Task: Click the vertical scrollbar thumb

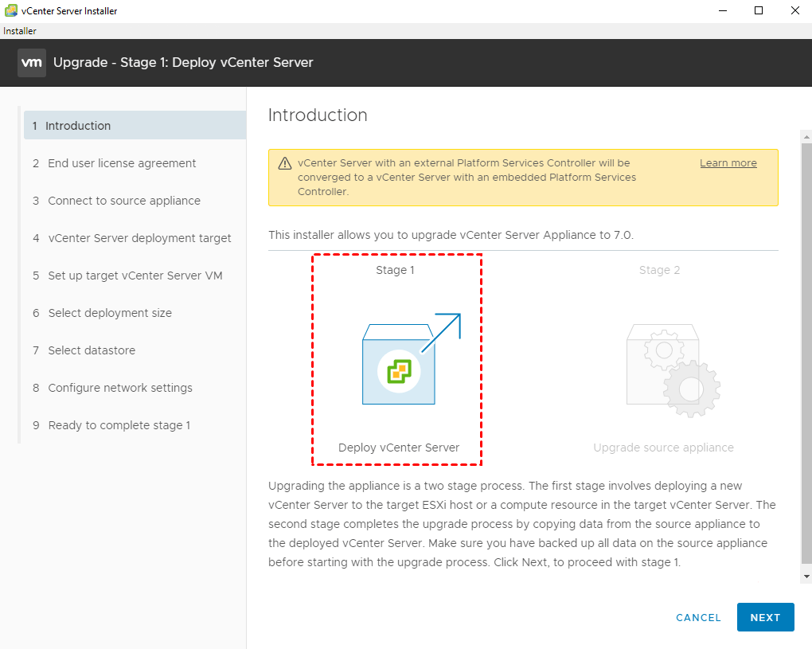Action: coord(806,354)
